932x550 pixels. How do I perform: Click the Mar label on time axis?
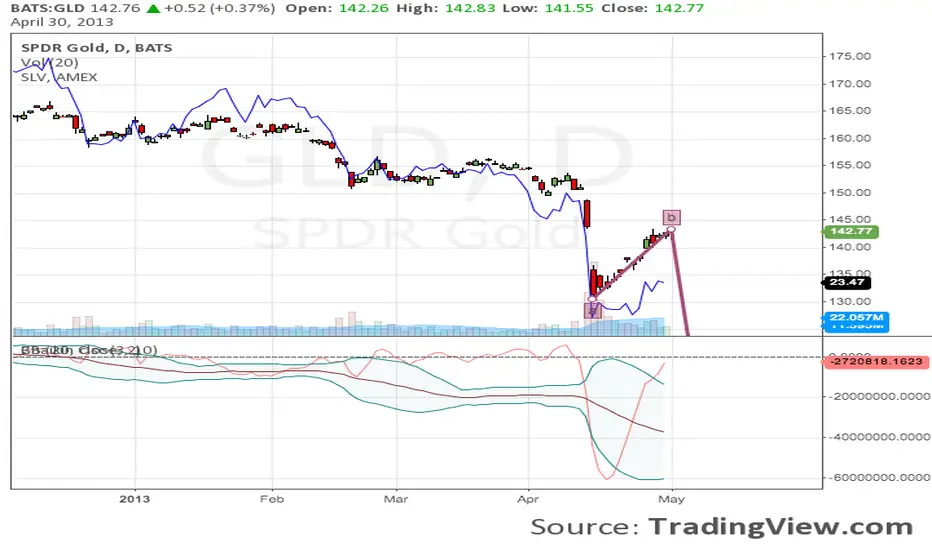coord(396,499)
